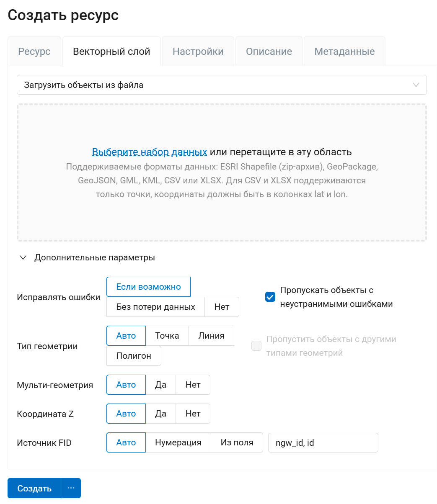
Task: Select Нумерация as Источник FID
Action: pyautogui.click(x=178, y=442)
